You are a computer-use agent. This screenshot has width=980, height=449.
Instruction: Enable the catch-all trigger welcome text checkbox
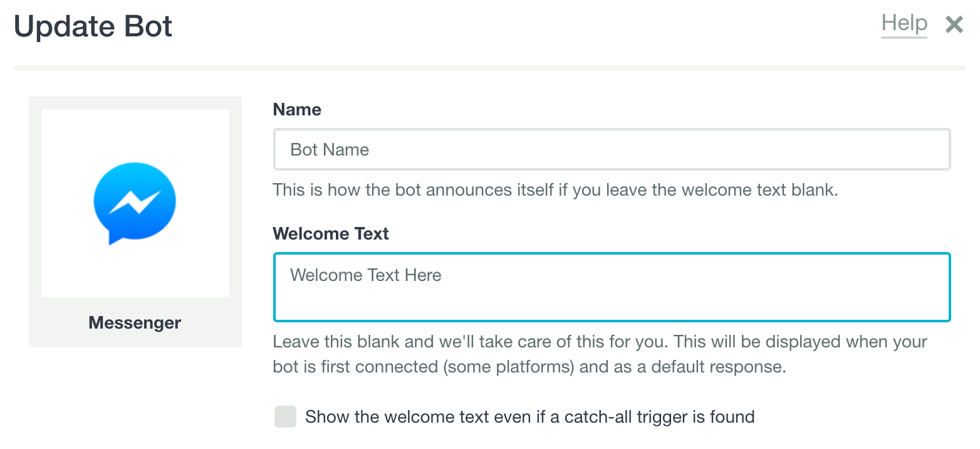tap(285, 416)
